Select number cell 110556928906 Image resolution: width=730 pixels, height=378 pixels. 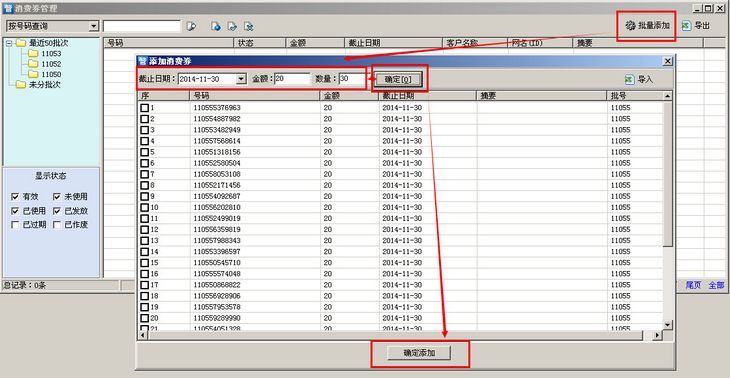pos(217,296)
